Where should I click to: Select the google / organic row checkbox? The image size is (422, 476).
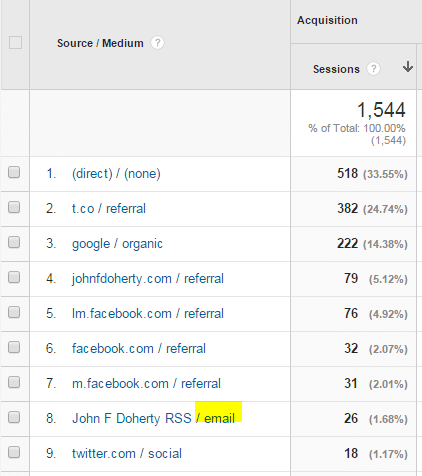pos(14,243)
